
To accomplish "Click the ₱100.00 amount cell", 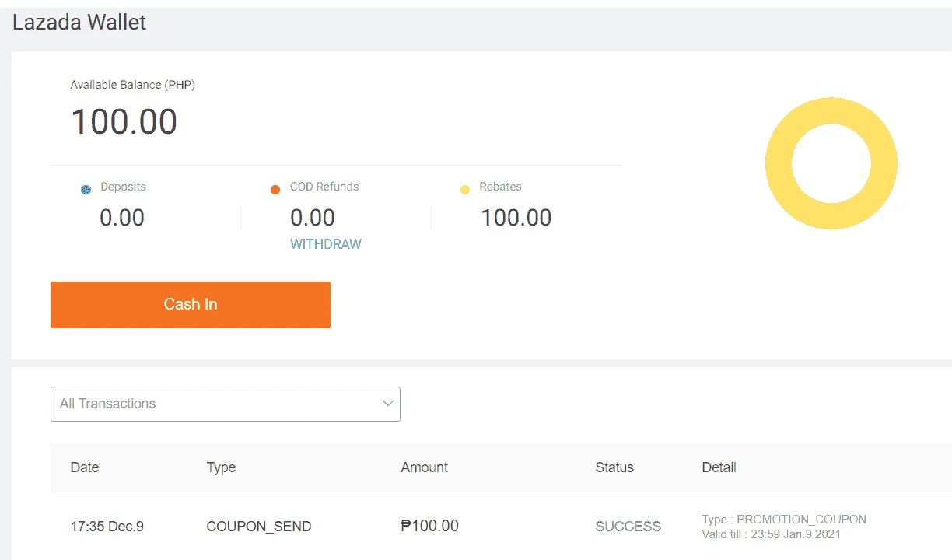I will (430, 527).
